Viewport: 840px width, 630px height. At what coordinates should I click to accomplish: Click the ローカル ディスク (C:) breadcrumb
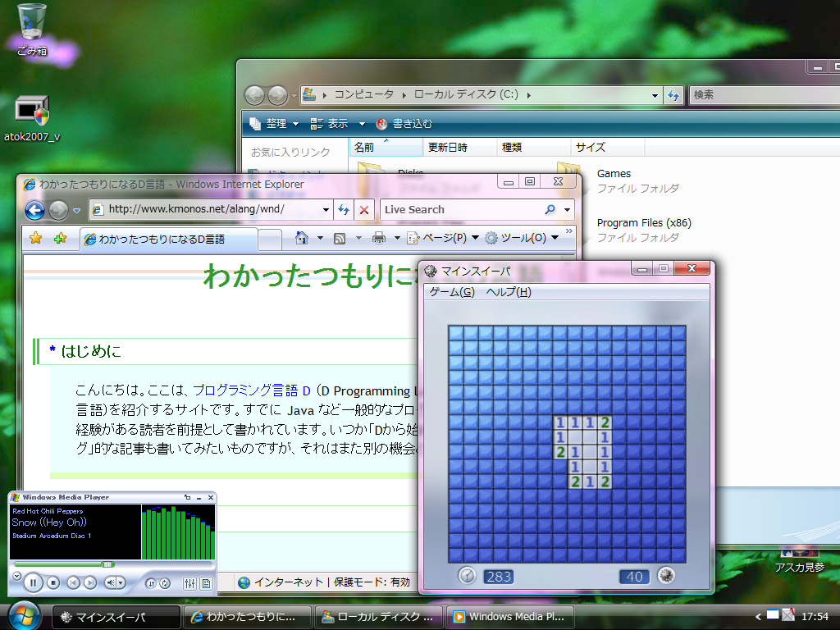point(466,95)
